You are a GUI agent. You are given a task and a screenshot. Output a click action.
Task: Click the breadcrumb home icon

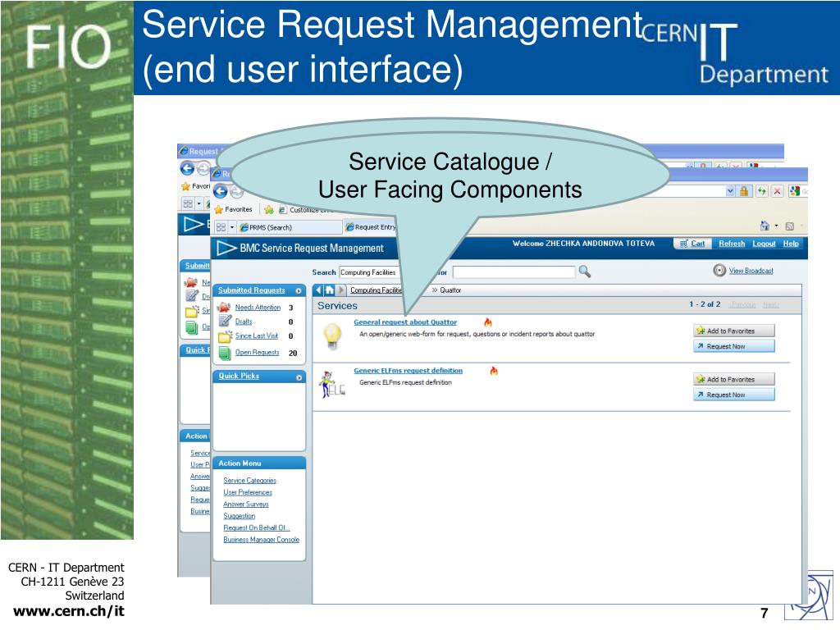330,290
